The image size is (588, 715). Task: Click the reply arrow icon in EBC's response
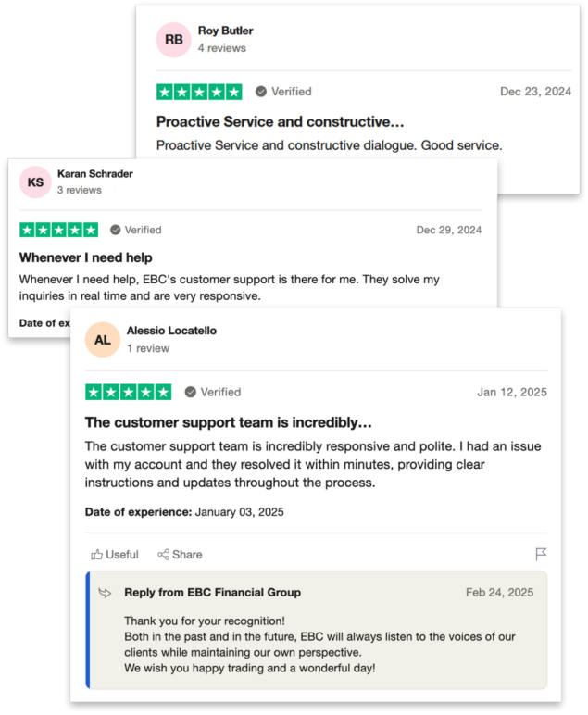(x=106, y=593)
